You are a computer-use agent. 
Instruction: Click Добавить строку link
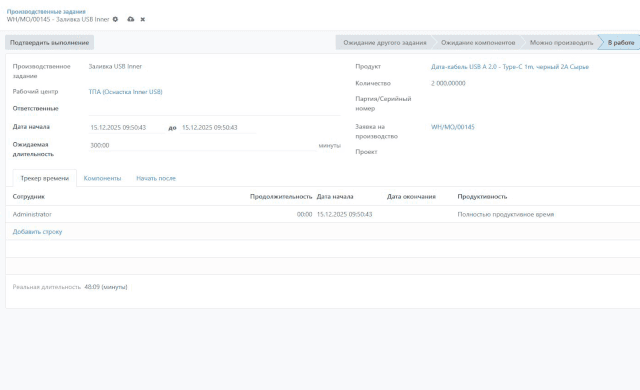pyautogui.click(x=37, y=231)
